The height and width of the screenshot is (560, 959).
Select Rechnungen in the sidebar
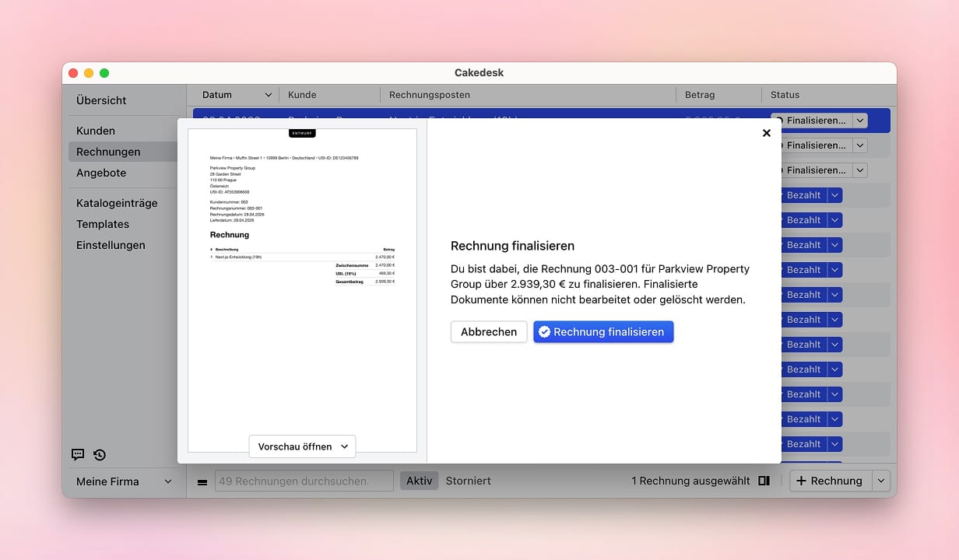(108, 152)
